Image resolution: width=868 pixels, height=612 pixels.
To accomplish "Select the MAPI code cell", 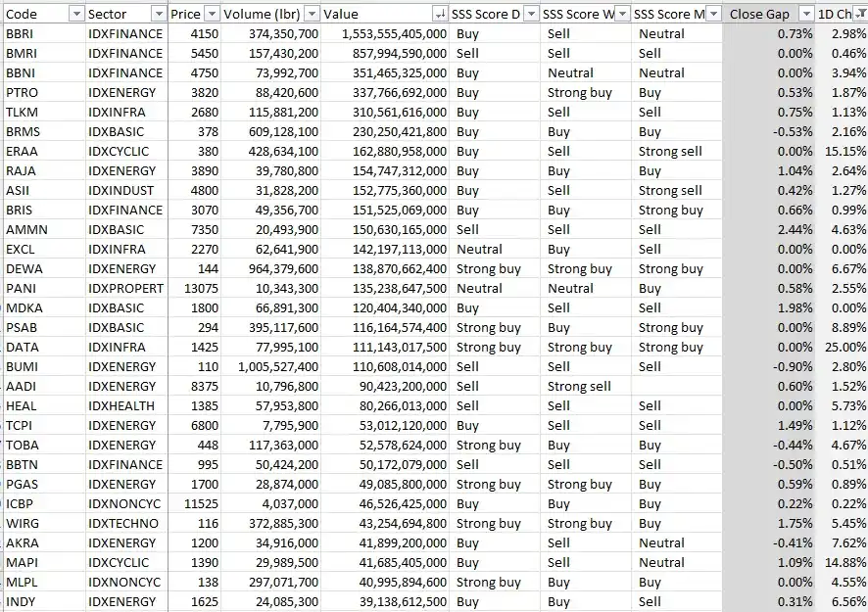I will coord(44,563).
